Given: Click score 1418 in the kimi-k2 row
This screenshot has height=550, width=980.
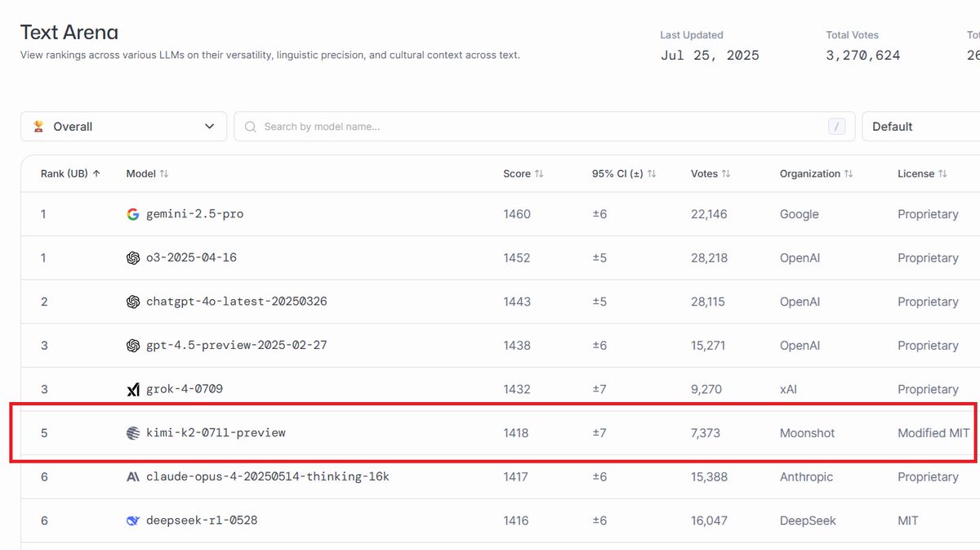Looking at the screenshot, I should pos(516,433).
